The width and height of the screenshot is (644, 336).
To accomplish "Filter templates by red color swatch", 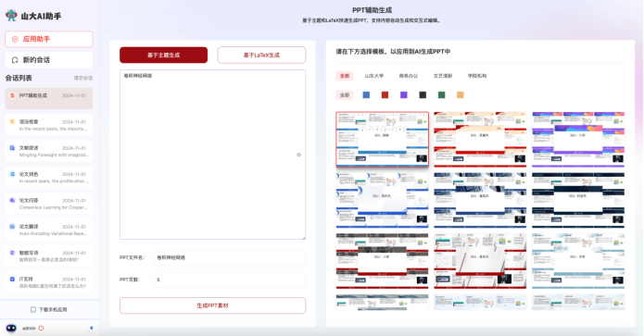I will coord(385,95).
